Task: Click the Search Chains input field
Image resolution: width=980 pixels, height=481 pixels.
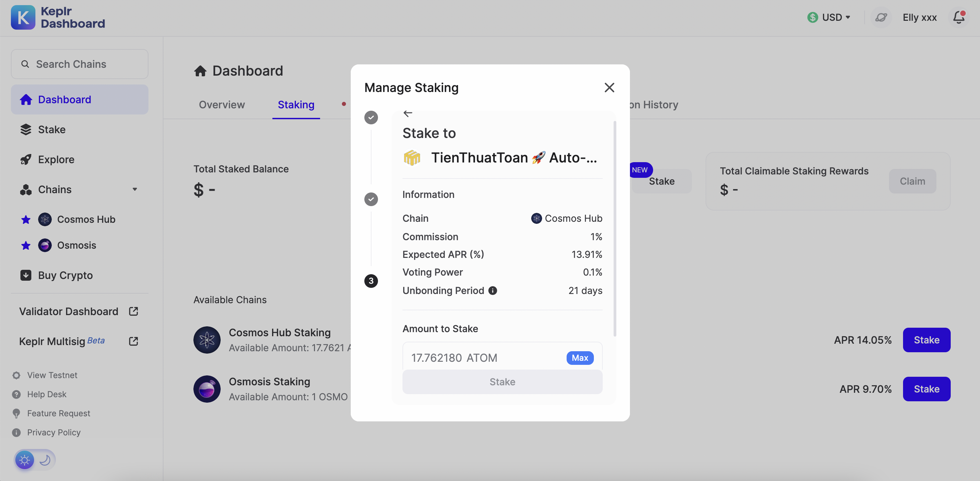Action: point(80,64)
